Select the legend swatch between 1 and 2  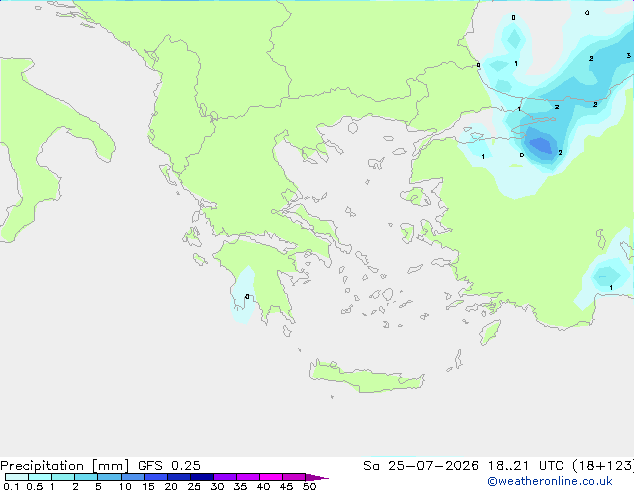tap(63, 477)
